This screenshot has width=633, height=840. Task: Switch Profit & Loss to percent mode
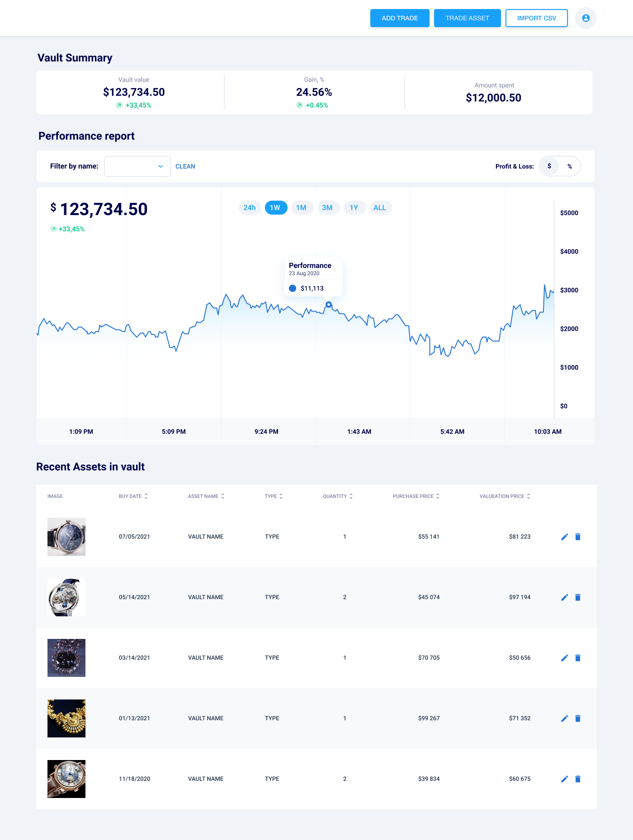(x=570, y=166)
